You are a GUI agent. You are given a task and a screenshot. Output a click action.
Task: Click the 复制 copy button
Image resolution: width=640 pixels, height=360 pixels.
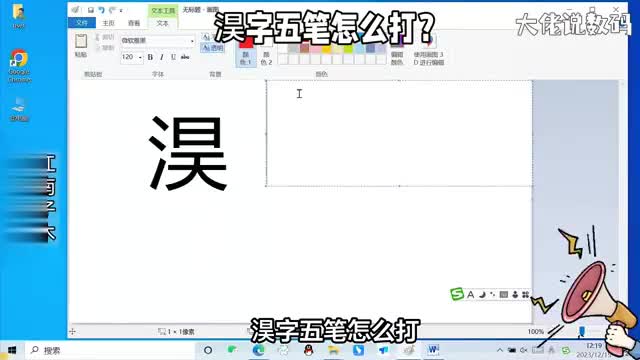tap(104, 48)
